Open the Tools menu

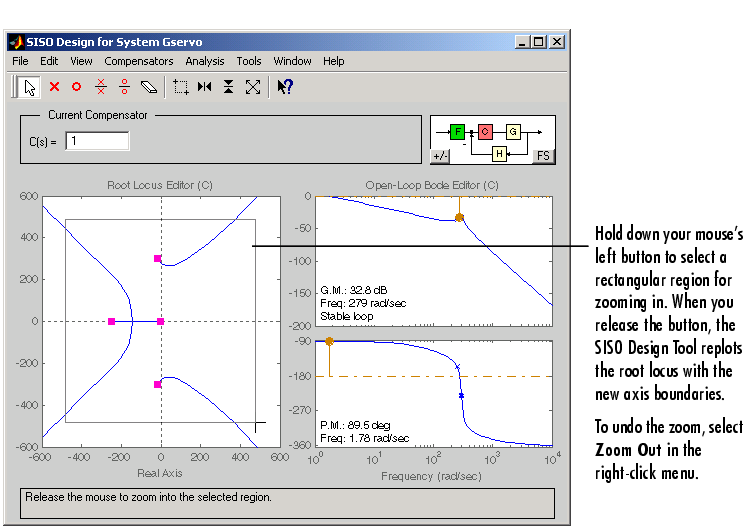[249, 61]
